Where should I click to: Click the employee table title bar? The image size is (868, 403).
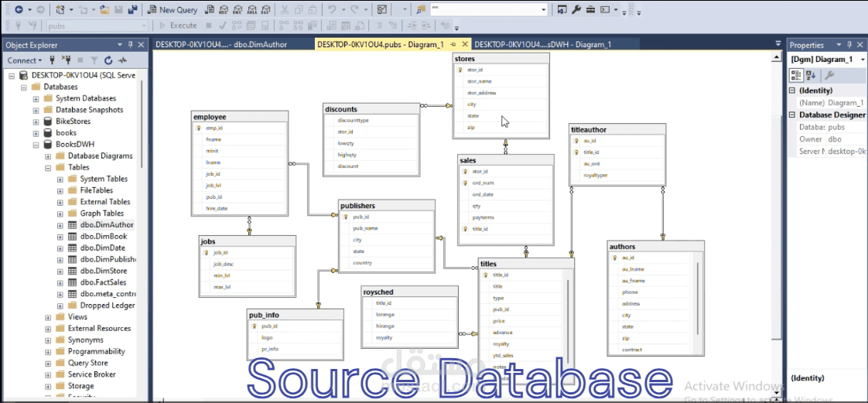pos(239,117)
